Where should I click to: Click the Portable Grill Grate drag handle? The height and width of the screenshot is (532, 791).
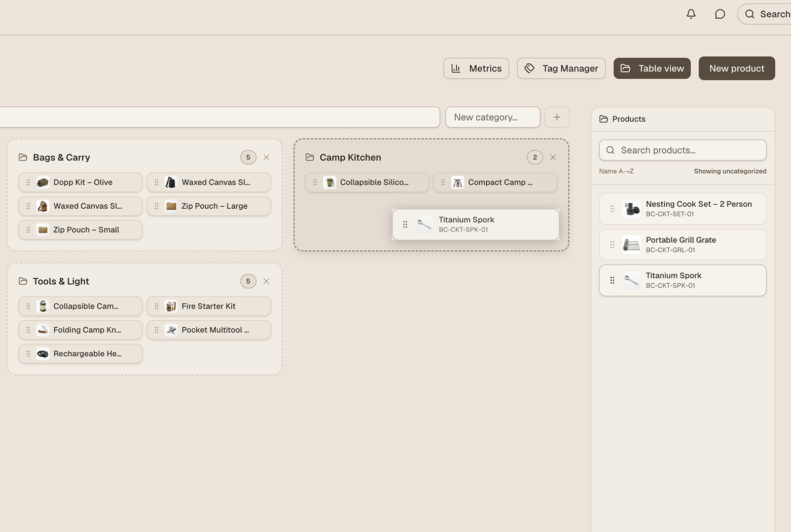point(612,245)
